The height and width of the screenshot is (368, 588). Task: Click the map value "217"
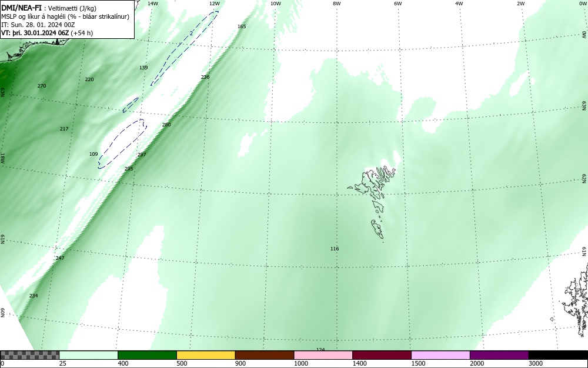point(64,129)
